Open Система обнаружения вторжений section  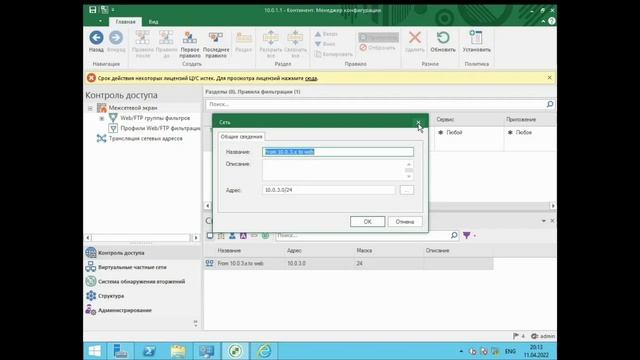142,281
